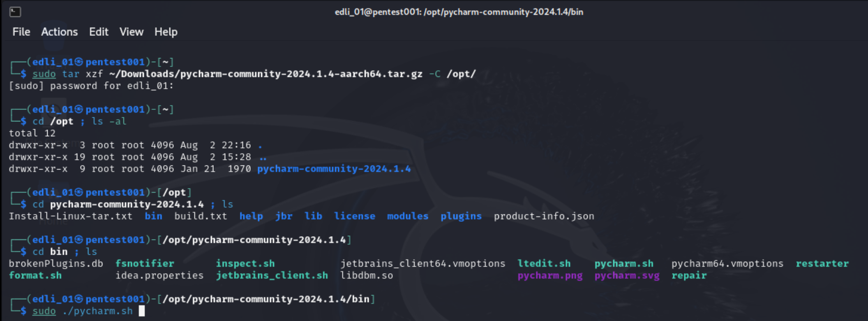Open the Help menu
Viewport: 868px width, 321px height.
pos(166,32)
